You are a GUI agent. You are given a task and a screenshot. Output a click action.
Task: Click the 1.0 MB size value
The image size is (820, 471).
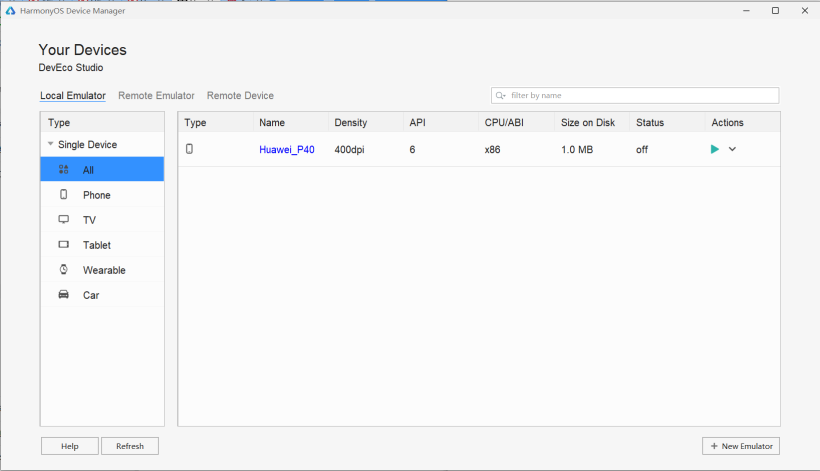click(577, 150)
